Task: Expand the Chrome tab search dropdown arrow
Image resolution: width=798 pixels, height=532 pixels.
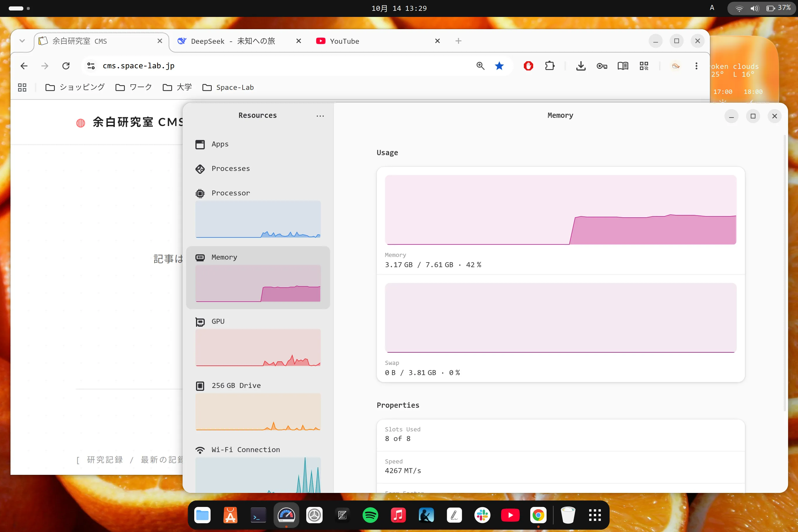Action: pos(22,41)
